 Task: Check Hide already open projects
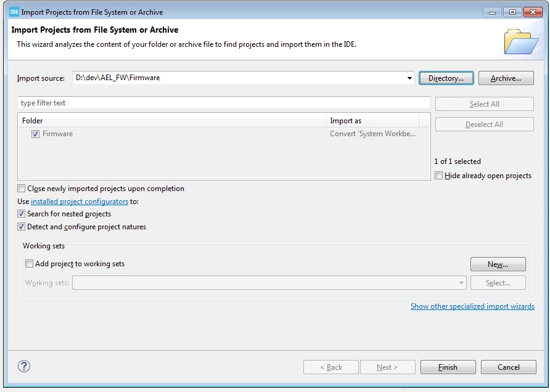pyautogui.click(x=438, y=176)
